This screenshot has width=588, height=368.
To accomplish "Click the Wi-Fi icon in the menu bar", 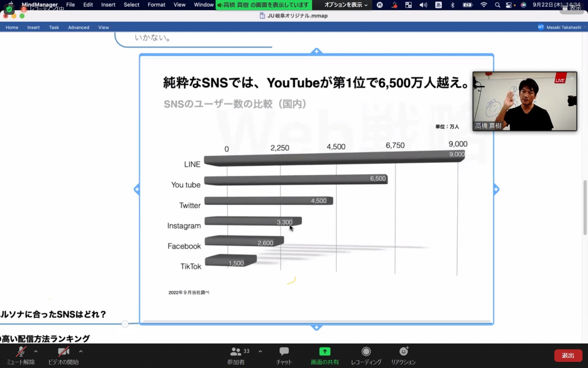I will pos(484,5).
